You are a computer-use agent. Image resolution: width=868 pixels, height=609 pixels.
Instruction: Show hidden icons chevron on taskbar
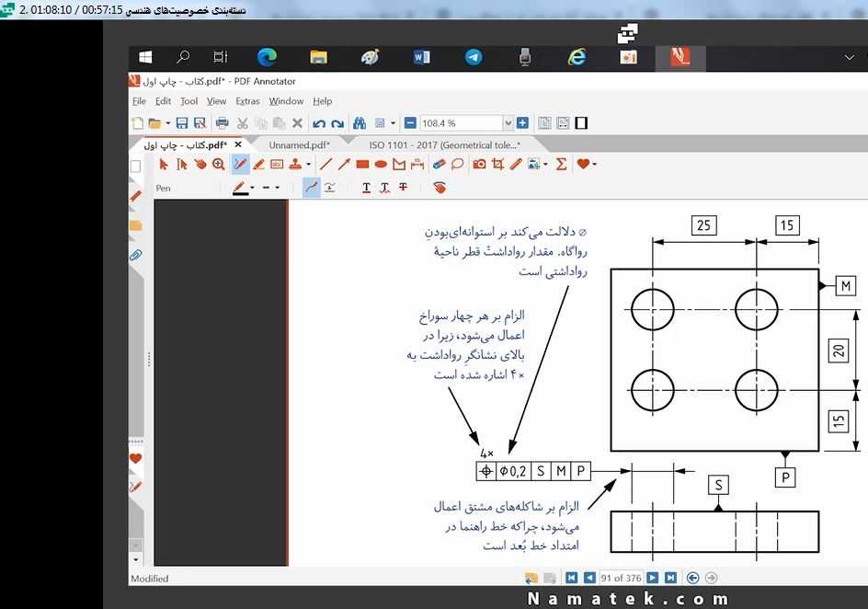pos(850,58)
